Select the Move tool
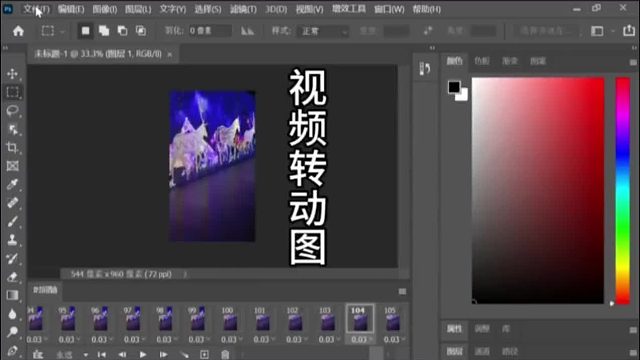This screenshot has height=360, width=640. tap(12, 73)
